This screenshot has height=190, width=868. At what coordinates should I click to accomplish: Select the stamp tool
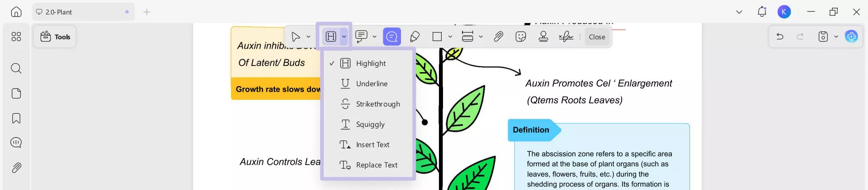[543, 37]
